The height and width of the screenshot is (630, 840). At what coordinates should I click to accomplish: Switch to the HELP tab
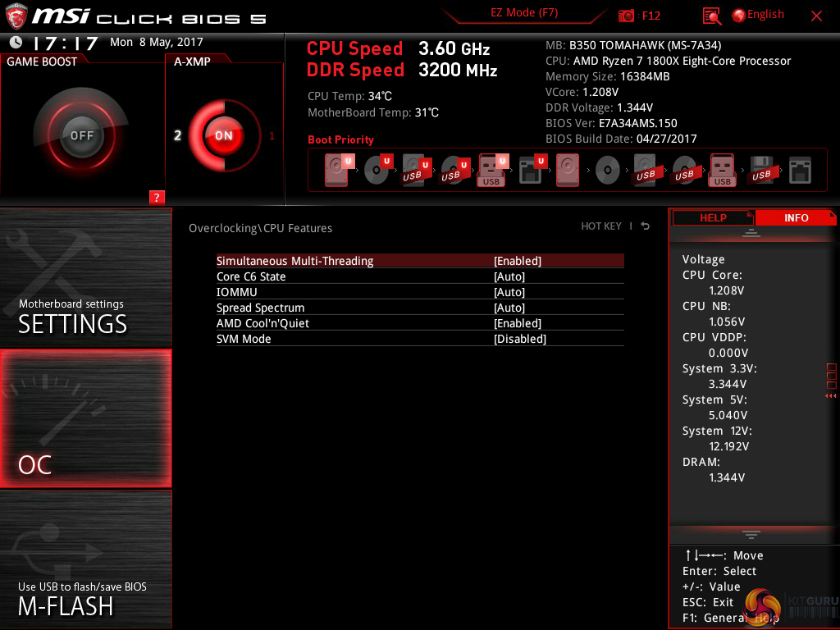tap(713, 217)
